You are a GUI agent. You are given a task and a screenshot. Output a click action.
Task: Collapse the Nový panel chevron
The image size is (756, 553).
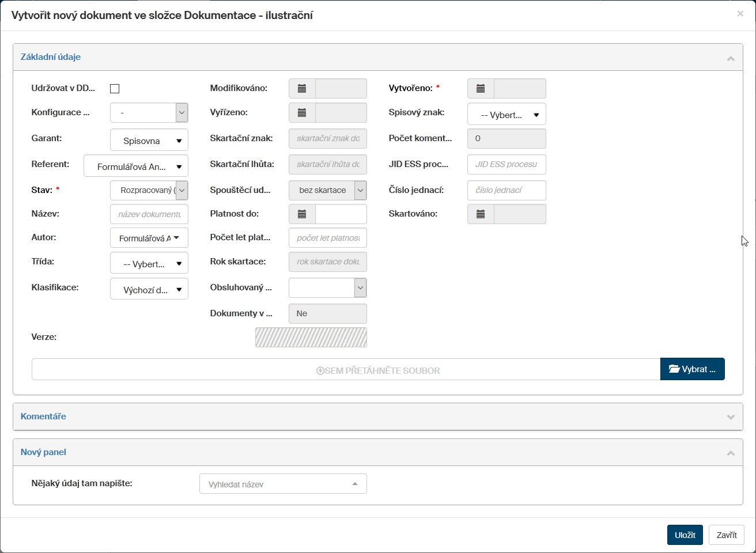point(731,453)
